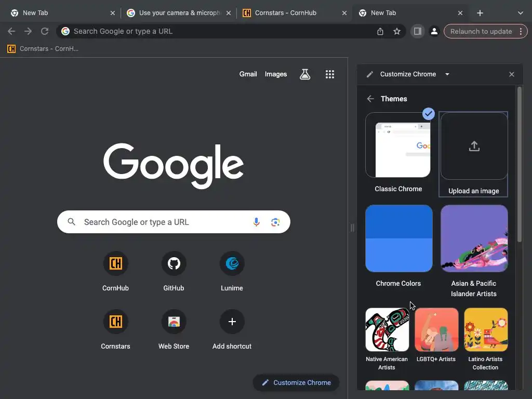The image size is (532, 399).
Task: Start voice search with the microphone
Action: pos(256,222)
